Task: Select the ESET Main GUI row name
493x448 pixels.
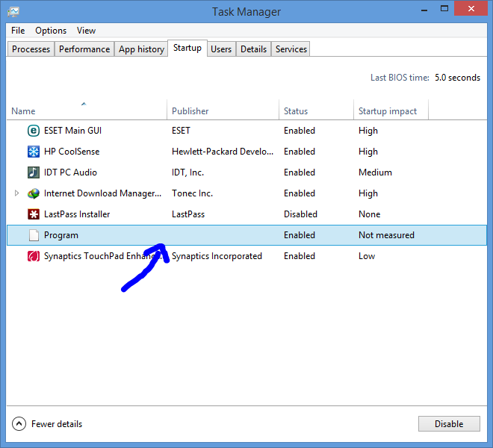Action: pyautogui.click(x=72, y=131)
